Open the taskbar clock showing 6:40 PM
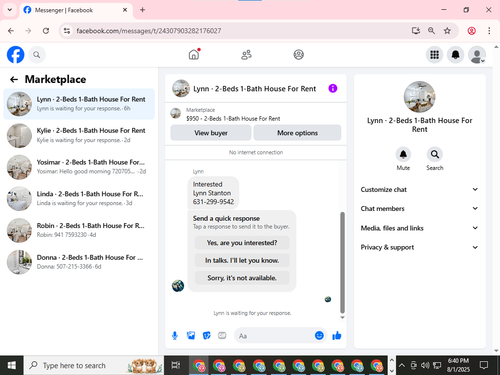Viewport: 500px width, 375px height. [x=458, y=365]
